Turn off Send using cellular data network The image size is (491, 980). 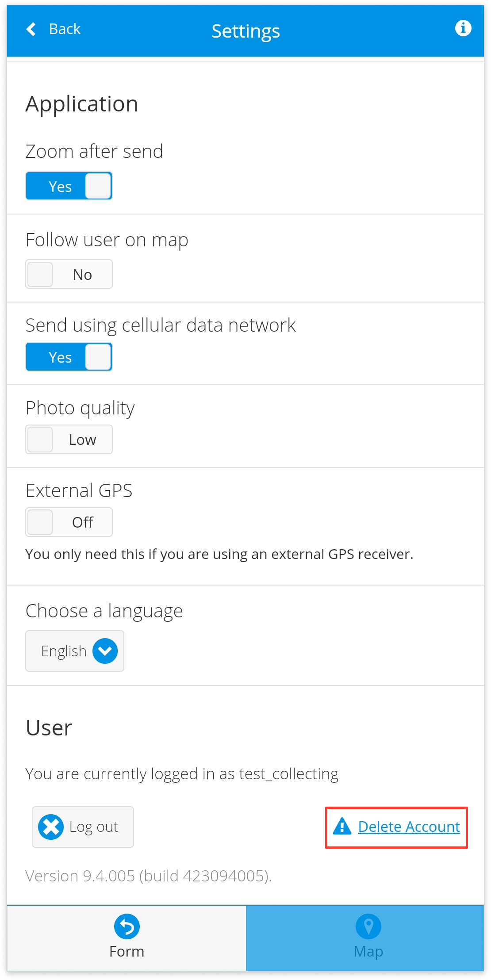(69, 356)
